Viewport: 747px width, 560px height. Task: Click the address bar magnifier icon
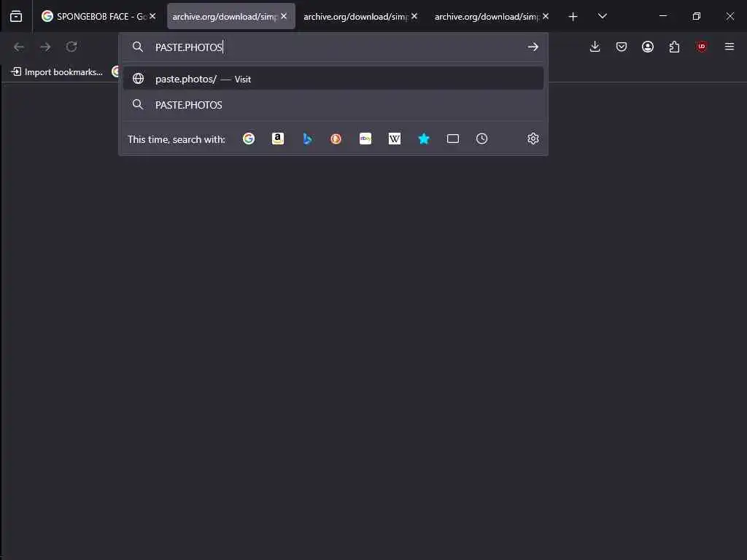(138, 47)
